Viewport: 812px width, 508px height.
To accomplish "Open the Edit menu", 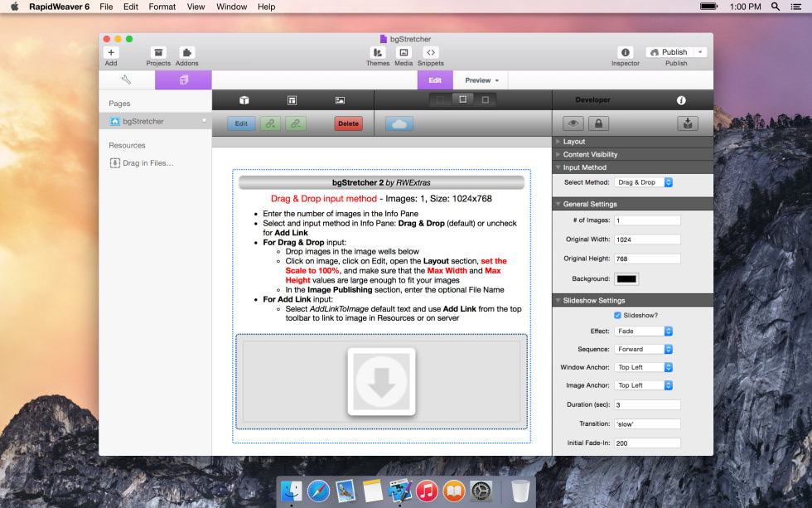I will tap(131, 7).
